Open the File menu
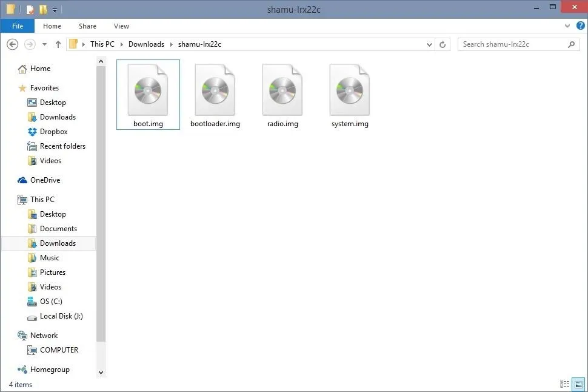 point(17,26)
